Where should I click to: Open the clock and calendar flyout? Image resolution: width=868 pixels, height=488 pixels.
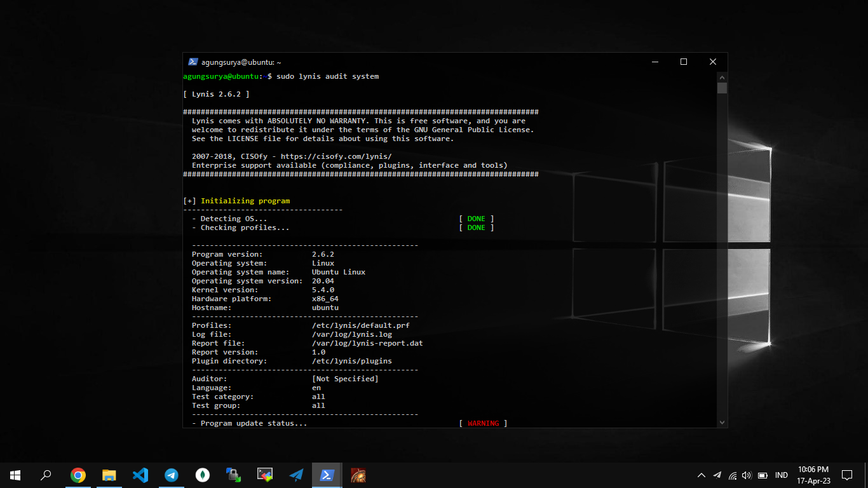(813, 475)
